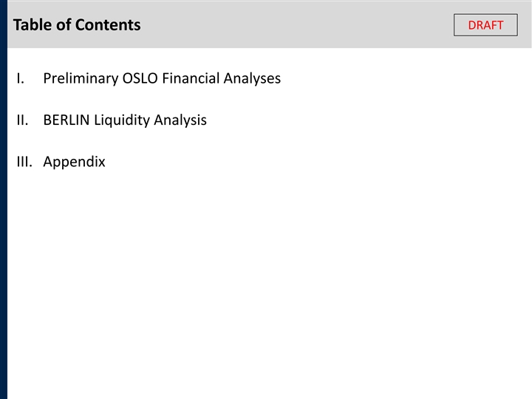Viewport: 532px width, 399px height.
Task: Click the dark blue left edge bar
Action: point(3,222)
